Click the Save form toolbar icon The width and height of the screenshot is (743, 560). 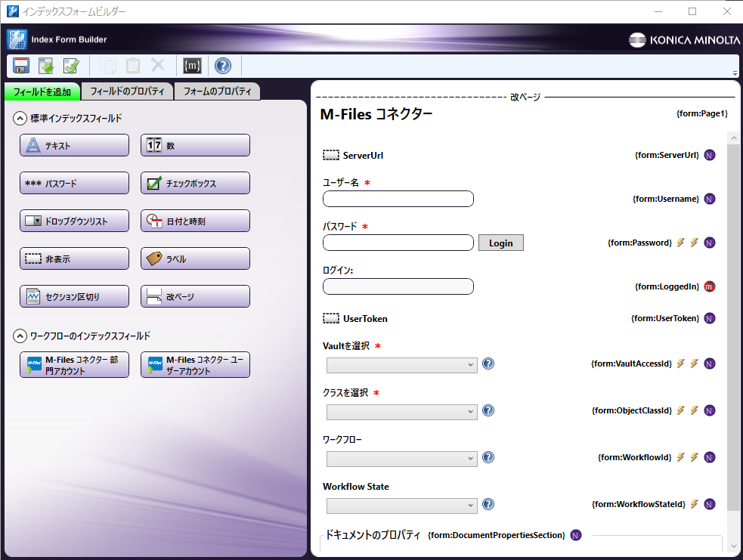tap(21, 66)
